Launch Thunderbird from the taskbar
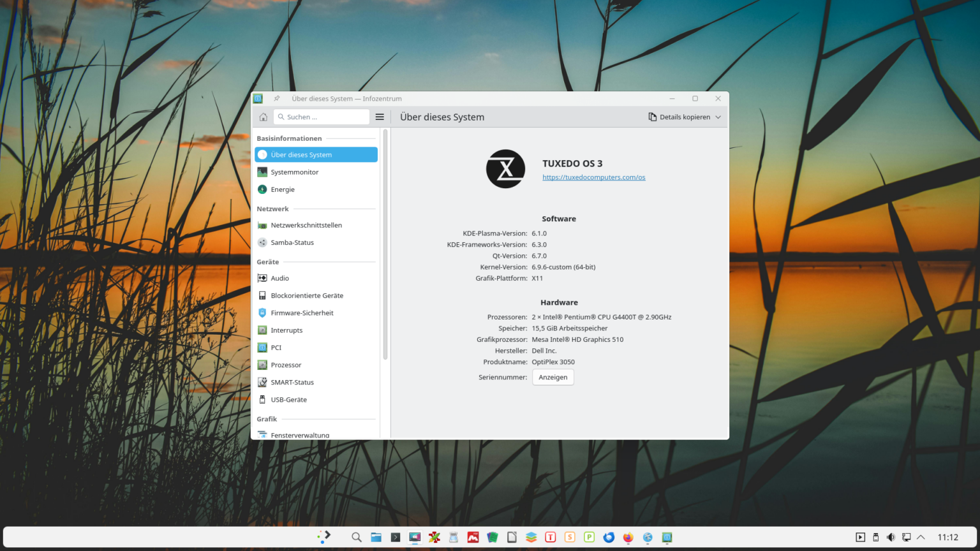The height and width of the screenshot is (551, 980). [x=609, y=537]
